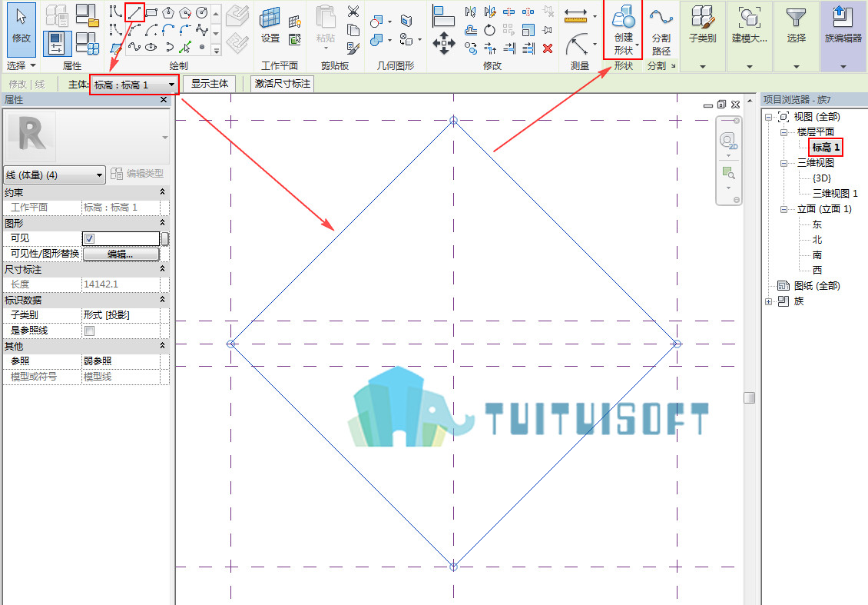
Task: Pick the Ellipse draw tool
Action: pos(151,47)
